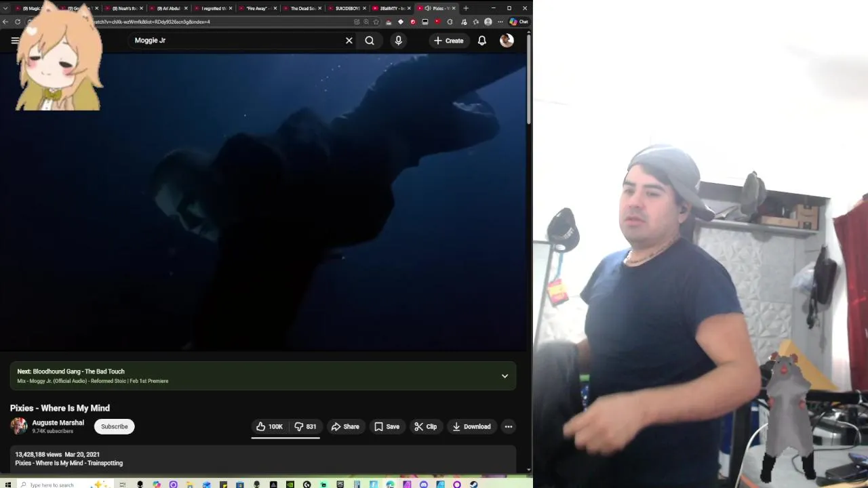
Task: Clip the video with scissors button
Action: [x=425, y=426]
